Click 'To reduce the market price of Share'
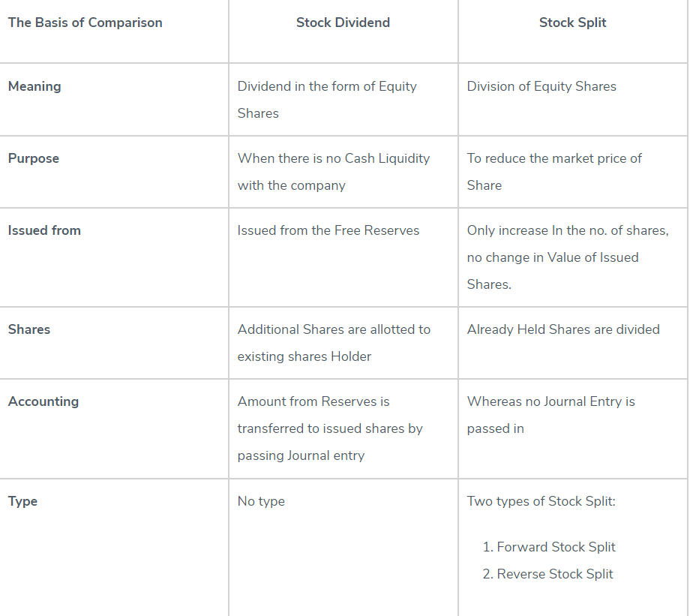Image resolution: width=690 pixels, height=616 pixels. [x=554, y=159]
